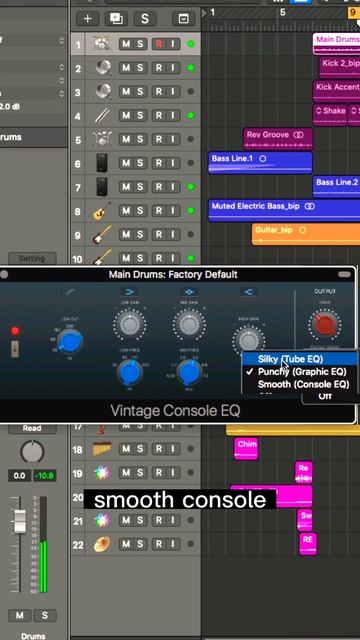Click the -10.8 peak level display
This screenshot has width=360, height=640.
pos(44,476)
